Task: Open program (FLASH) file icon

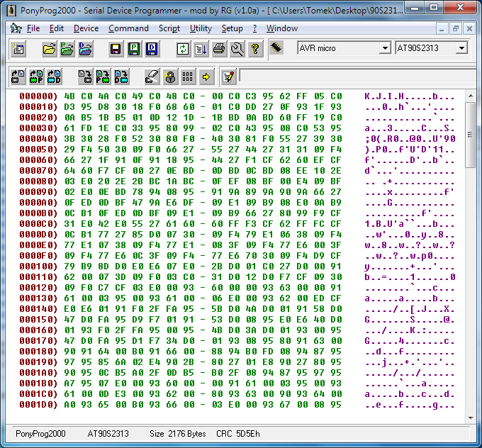Action: click(67, 49)
